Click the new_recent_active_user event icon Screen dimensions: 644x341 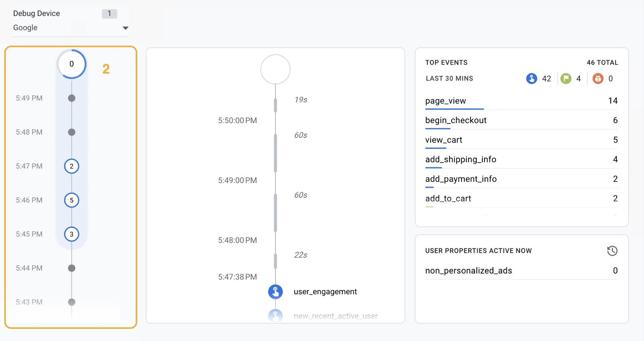[275, 316]
